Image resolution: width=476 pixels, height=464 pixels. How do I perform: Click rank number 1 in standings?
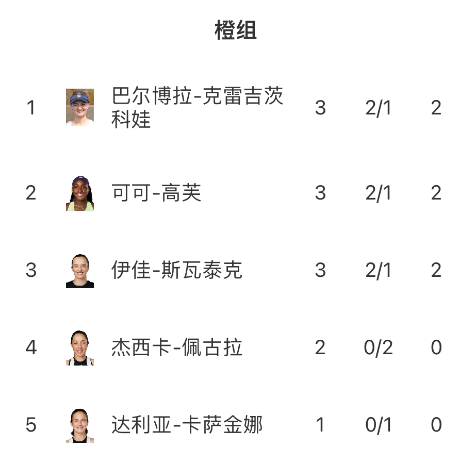31,107
